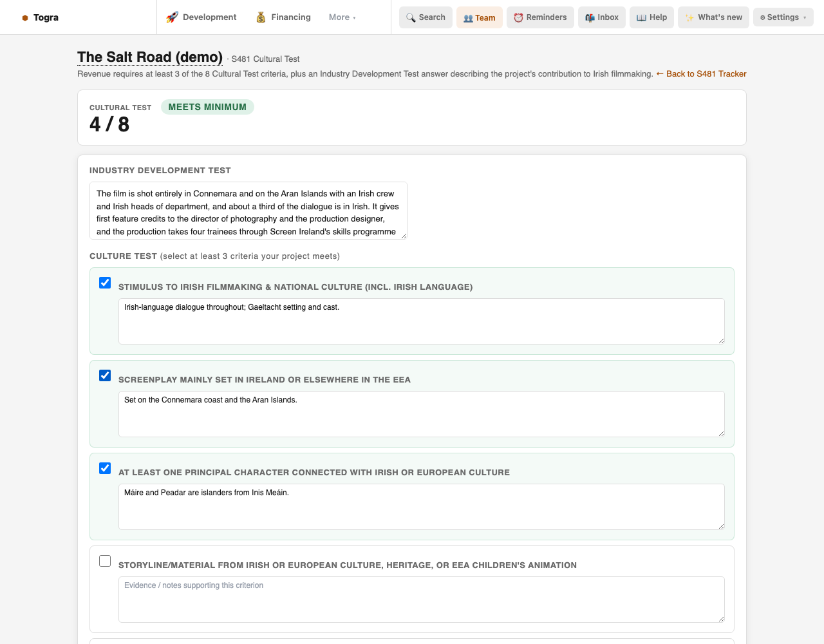The image size is (824, 644).
Task: Uncheck Screenplay Mainly Set in Ireland criterion
Action: pyautogui.click(x=105, y=375)
